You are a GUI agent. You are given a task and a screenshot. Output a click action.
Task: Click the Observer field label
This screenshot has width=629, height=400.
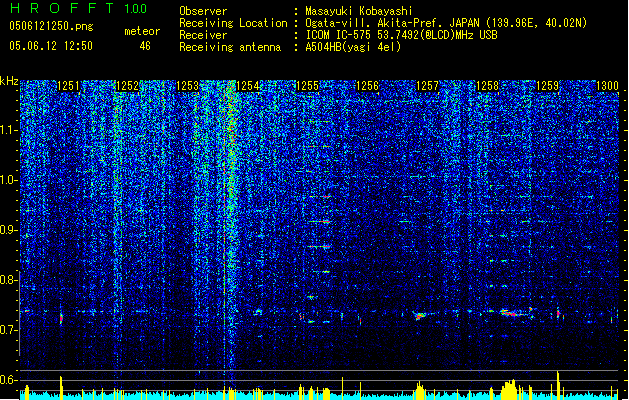click(x=203, y=11)
